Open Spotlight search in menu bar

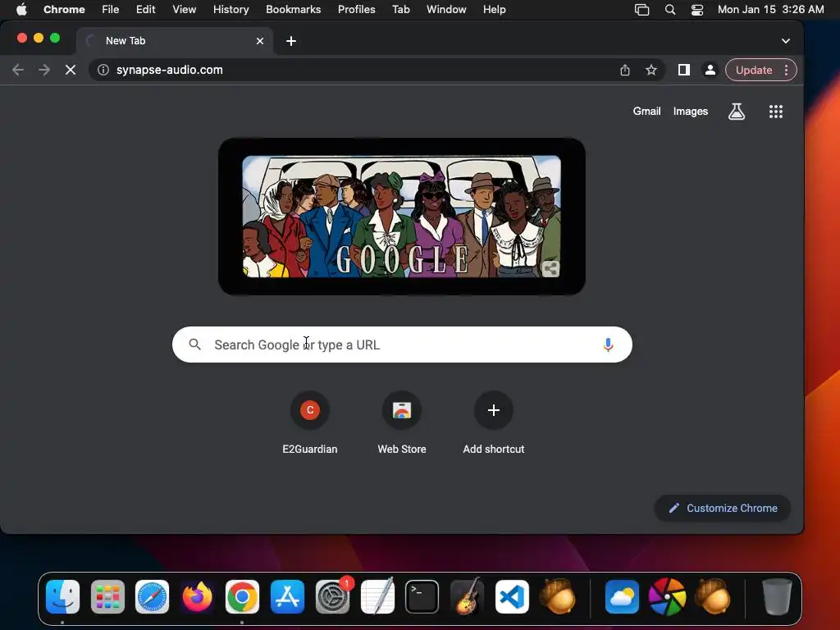click(x=669, y=10)
